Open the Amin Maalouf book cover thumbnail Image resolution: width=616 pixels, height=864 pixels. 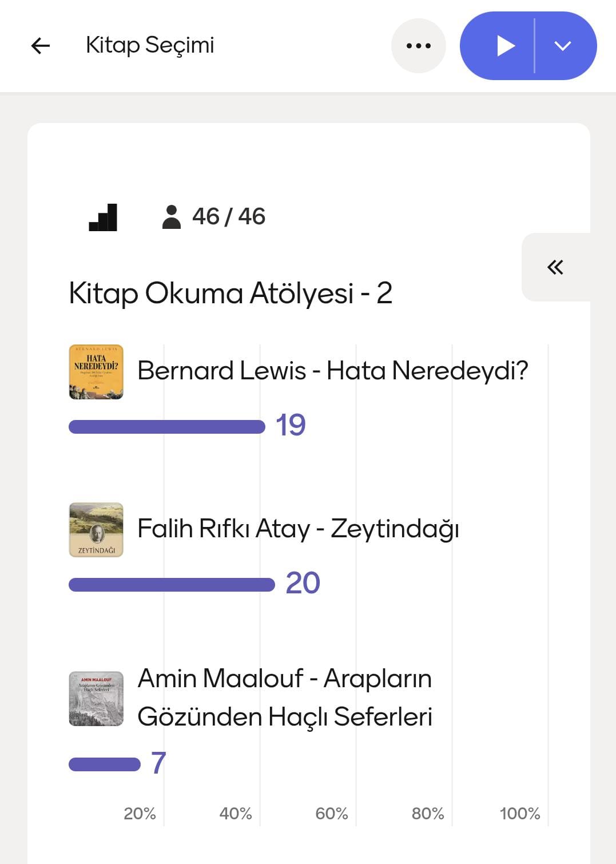[96, 699]
